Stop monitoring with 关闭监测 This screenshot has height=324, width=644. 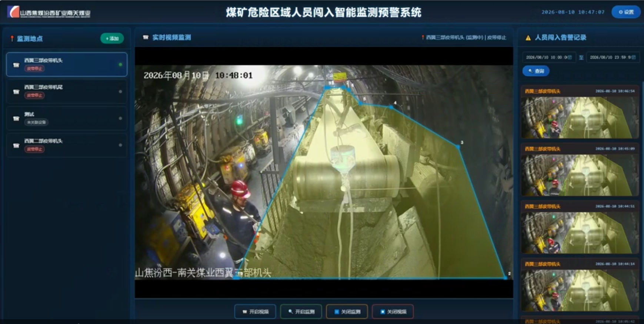(x=347, y=311)
